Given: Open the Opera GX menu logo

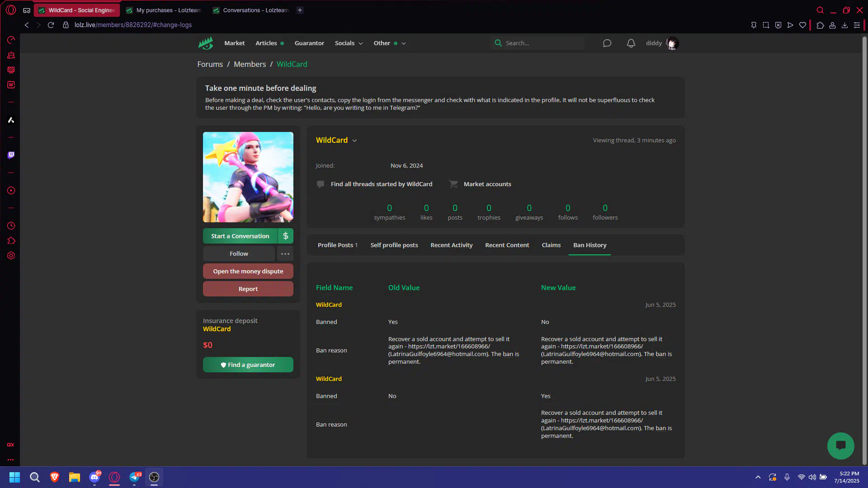Looking at the screenshot, I should pos(11,10).
